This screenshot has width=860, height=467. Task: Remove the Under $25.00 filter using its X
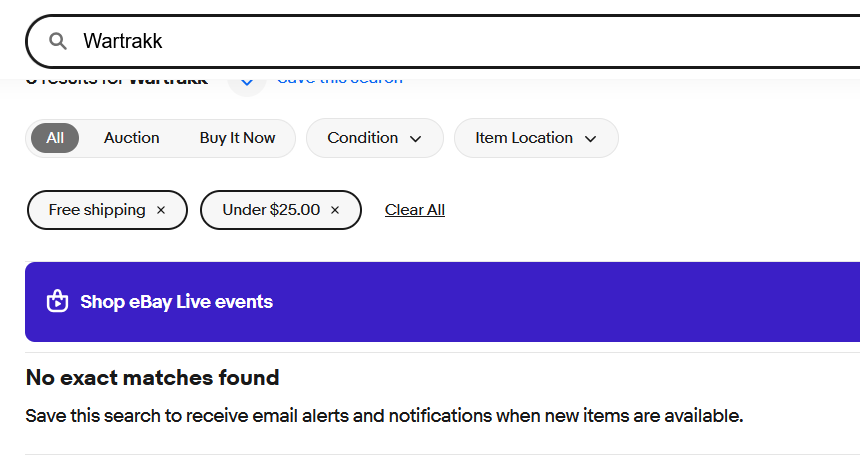click(x=335, y=210)
